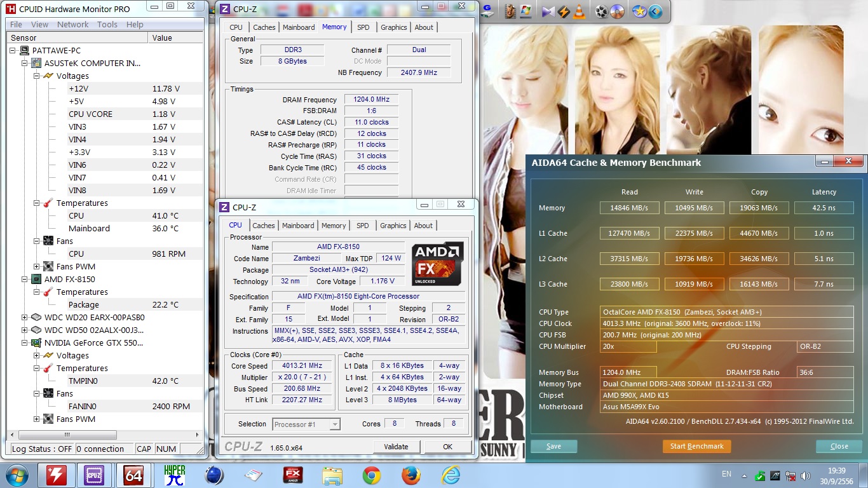This screenshot has height=488, width=868.
Task: Expand WDC WD50 02AALX drive node
Action: click(x=25, y=330)
